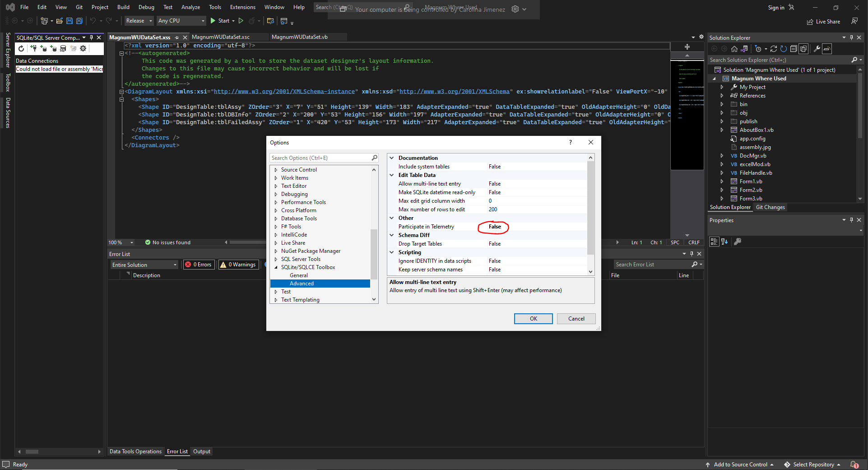This screenshot has height=470, width=868.
Task: Click the Properties wrench icon in Solution Explorer
Action: point(817,49)
